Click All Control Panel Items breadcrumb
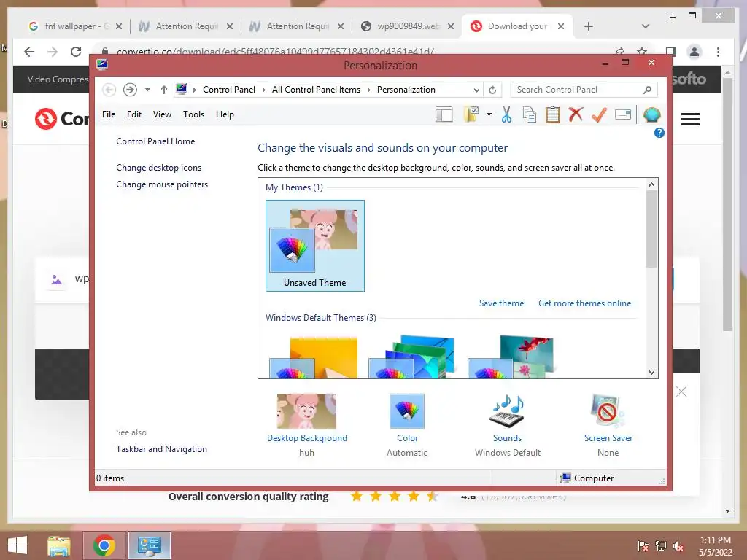747x560 pixels. click(316, 90)
